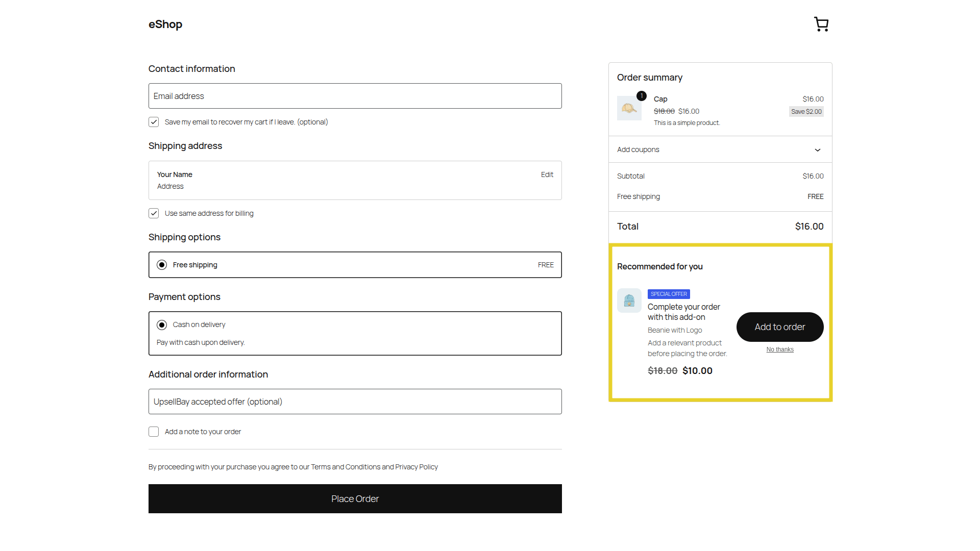Expand the Add coupons section
The image size is (980, 551).
coord(720,149)
